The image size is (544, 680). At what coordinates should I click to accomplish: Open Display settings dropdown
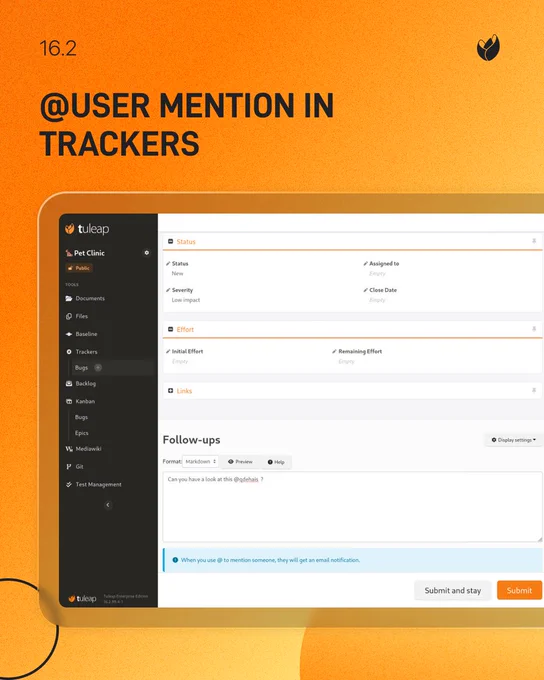pyautogui.click(x=513, y=440)
